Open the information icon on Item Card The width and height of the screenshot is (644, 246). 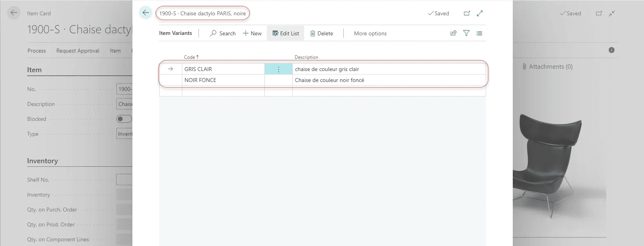(x=611, y=50)
